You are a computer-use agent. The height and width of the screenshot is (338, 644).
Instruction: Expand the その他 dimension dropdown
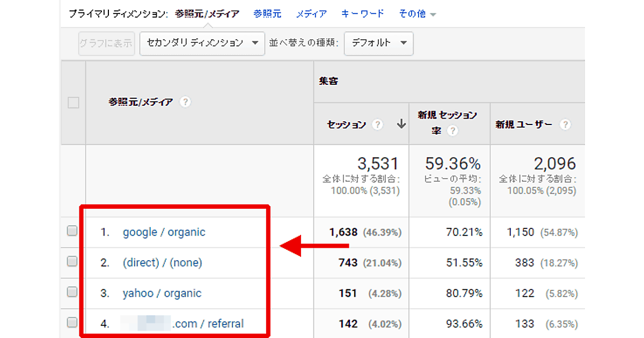[417, 14]
